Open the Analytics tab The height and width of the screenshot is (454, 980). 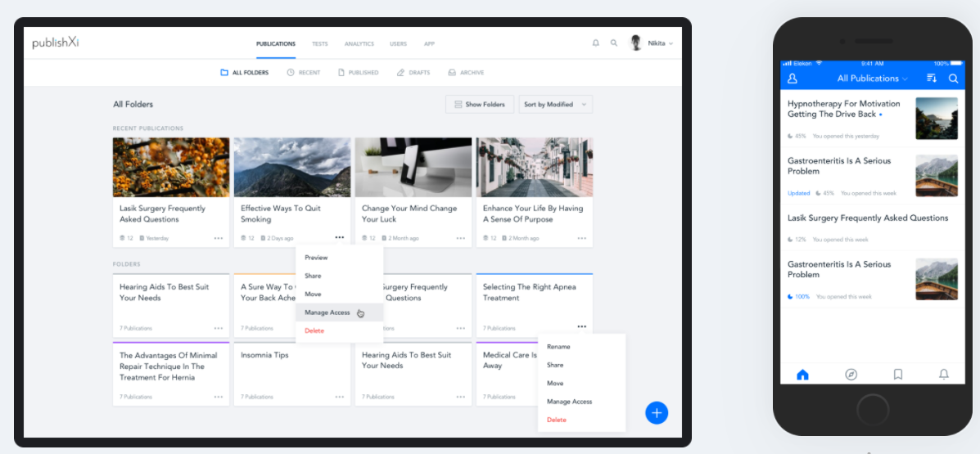click(x=359, y=43)
